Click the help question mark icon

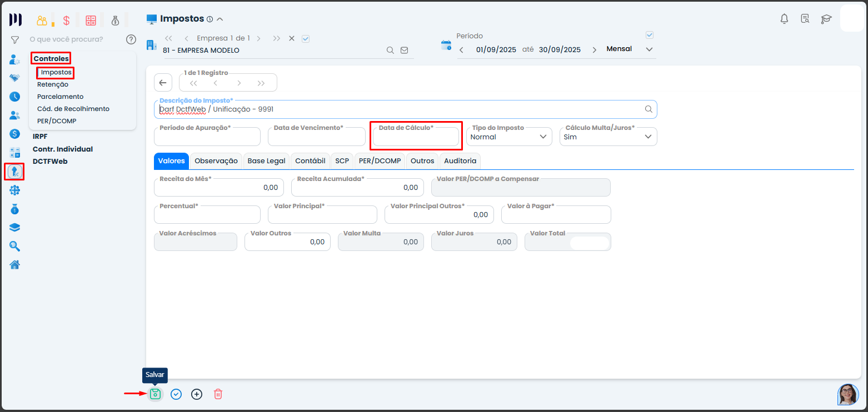coord(131,39)
